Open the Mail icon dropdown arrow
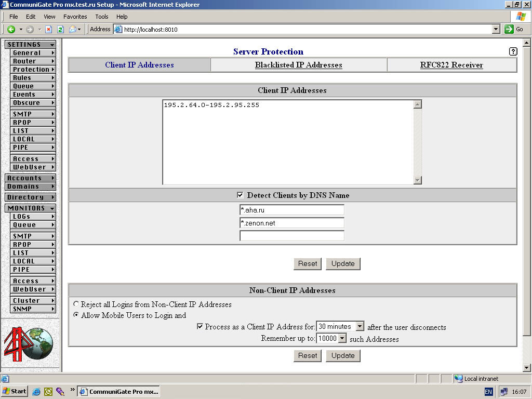This screenshot has height=399, width=532. [79, 30]
